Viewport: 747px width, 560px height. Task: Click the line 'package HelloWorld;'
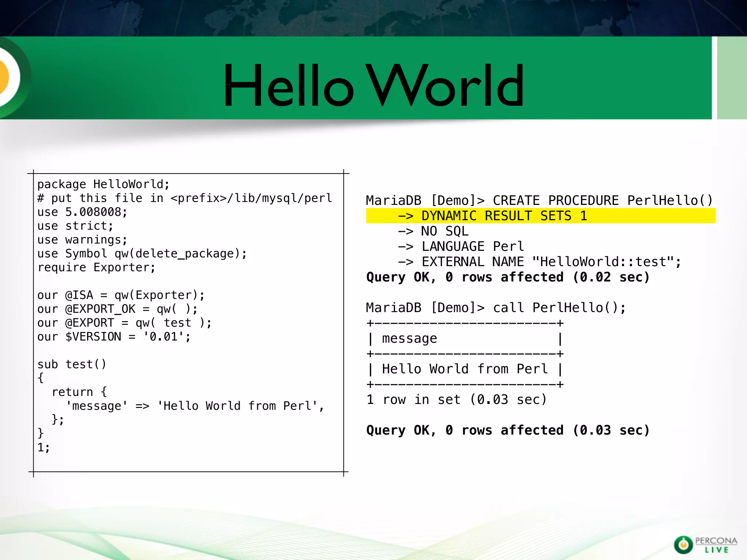(104, 184)
